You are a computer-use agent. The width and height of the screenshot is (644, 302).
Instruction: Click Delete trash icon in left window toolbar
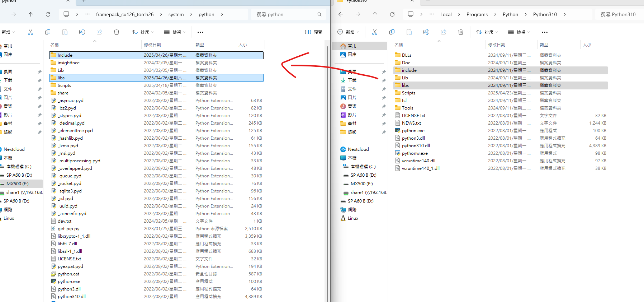(117, 32)
